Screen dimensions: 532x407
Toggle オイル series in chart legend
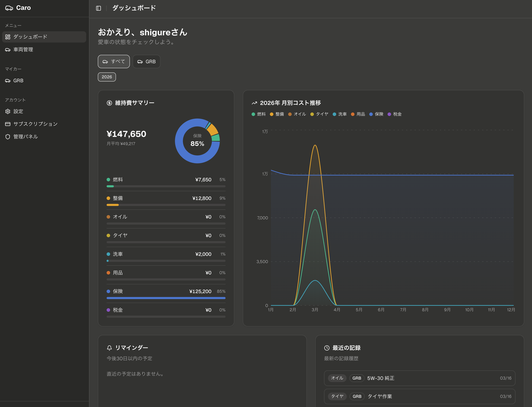tap(297, 114)
